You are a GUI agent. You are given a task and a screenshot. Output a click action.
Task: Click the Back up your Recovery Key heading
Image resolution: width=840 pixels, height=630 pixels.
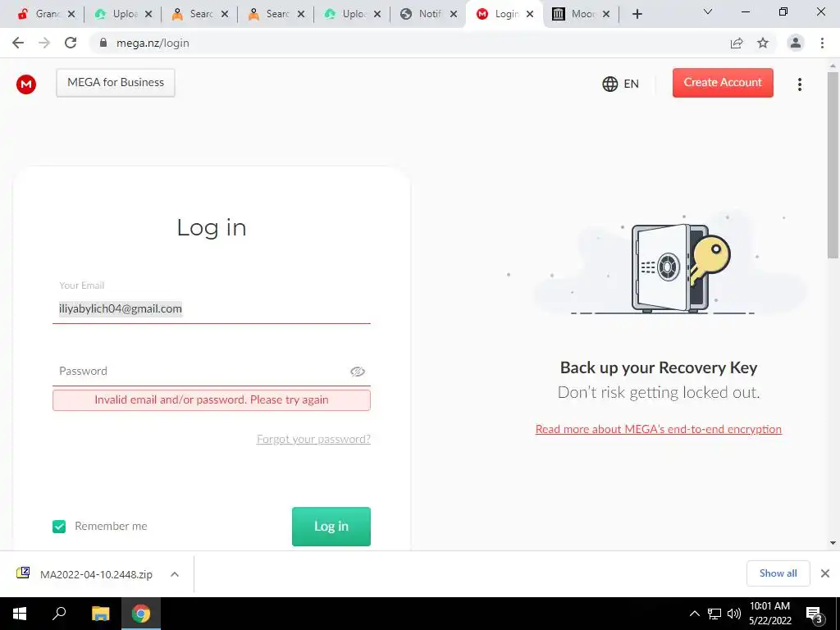click(659, 367)
